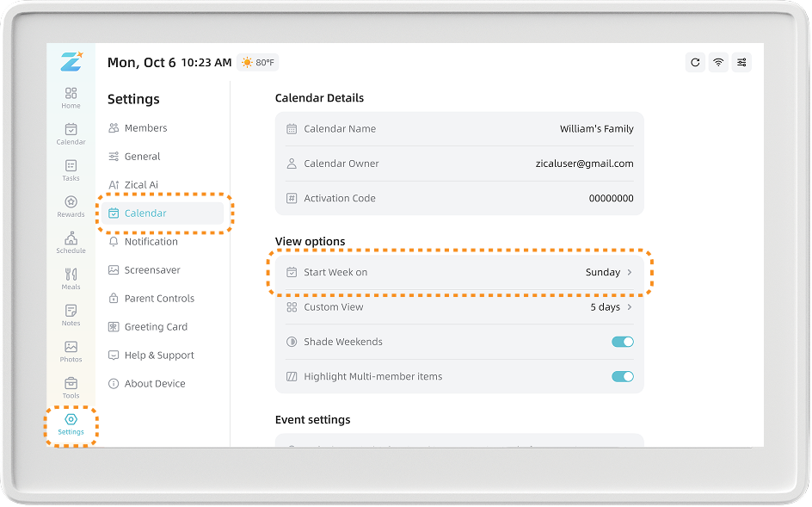This screenshot has width=812, height=507.
Task: Open Notification settings
Action: point(163,242)
